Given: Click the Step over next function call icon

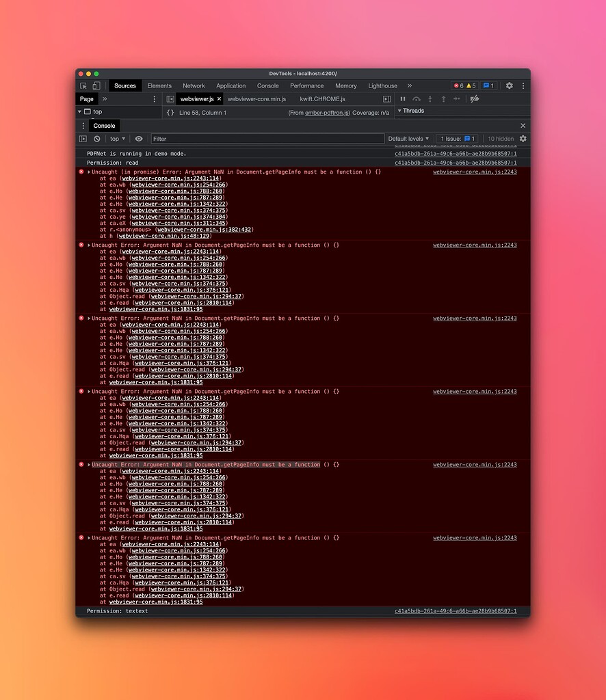Looking at the screenshot, I should pos(415,99).
